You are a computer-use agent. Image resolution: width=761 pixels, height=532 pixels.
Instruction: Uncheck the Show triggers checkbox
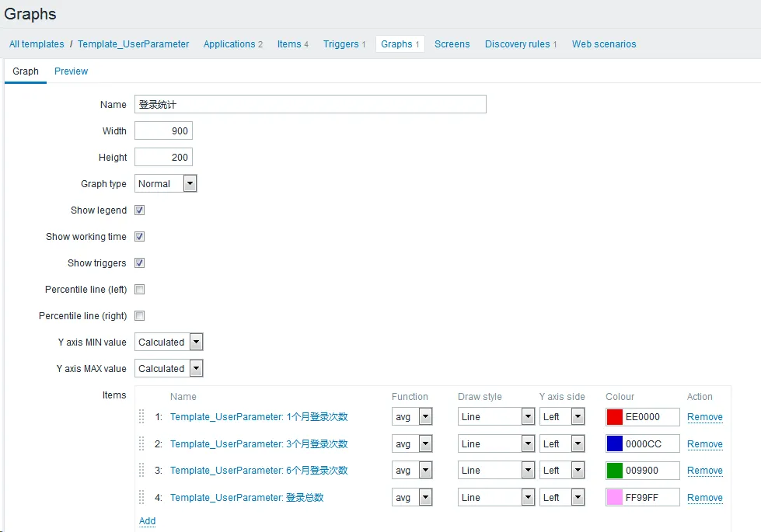[139, 263]
